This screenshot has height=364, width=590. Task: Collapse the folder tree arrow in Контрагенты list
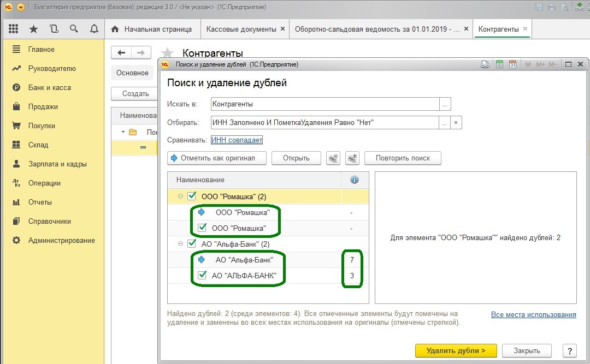(x=123, y=132)
